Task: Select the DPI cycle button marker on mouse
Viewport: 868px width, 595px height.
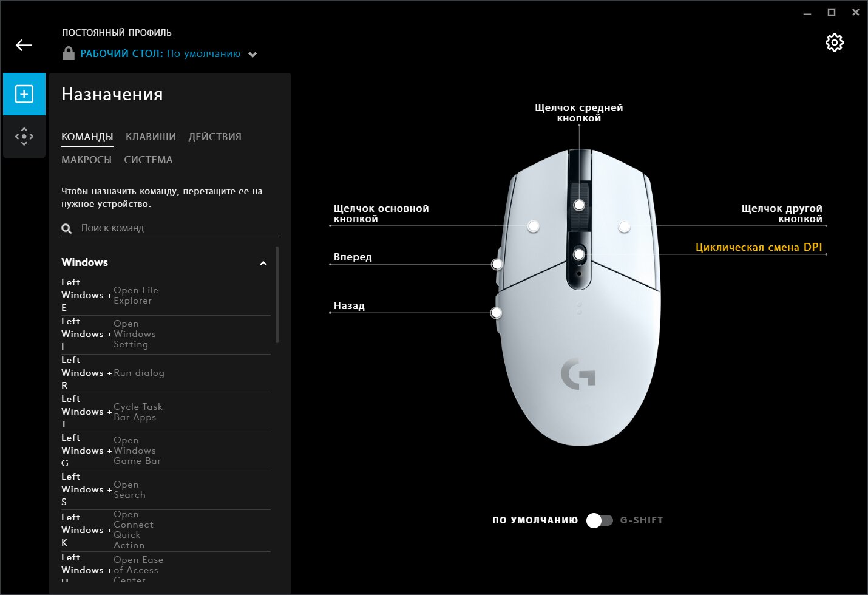Action: 579,254
